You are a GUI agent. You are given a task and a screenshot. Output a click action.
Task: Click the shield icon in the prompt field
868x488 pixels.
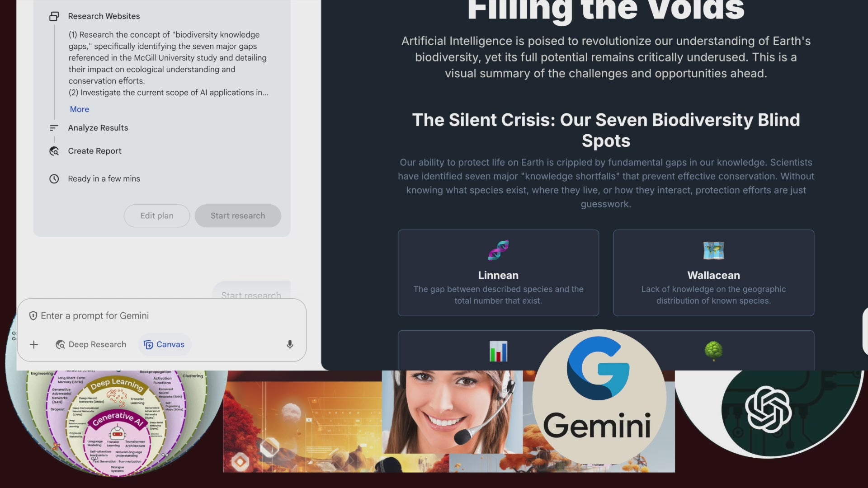(x=33, y=316)
